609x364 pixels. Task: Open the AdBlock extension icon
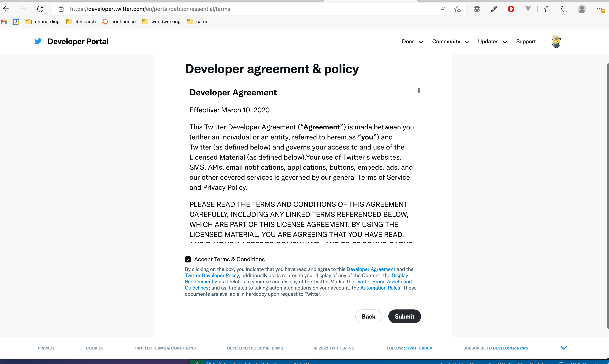pos(511,9)
